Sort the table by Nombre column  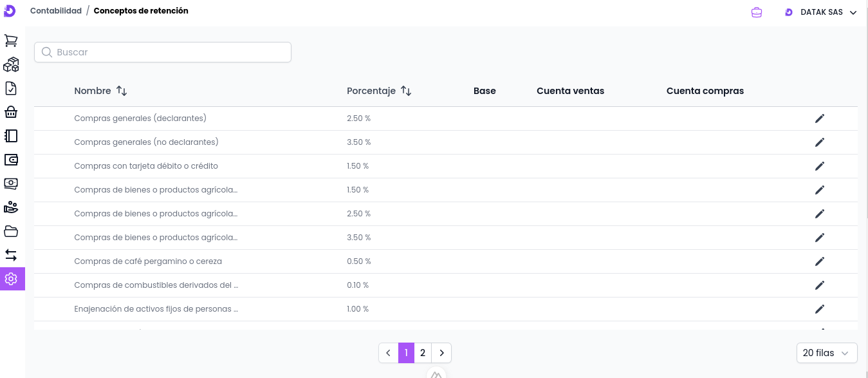(x=122, y=91)
